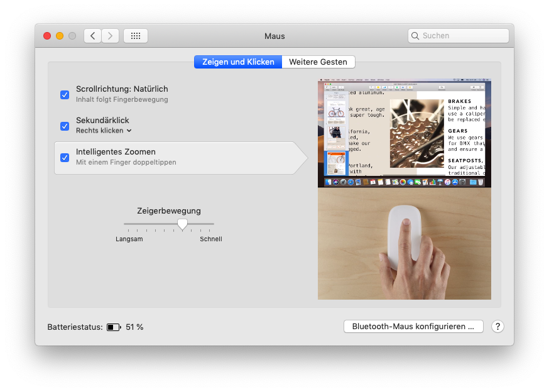
Task: Click the slider track at the Langsam end
Action: (x=126, y=224)
